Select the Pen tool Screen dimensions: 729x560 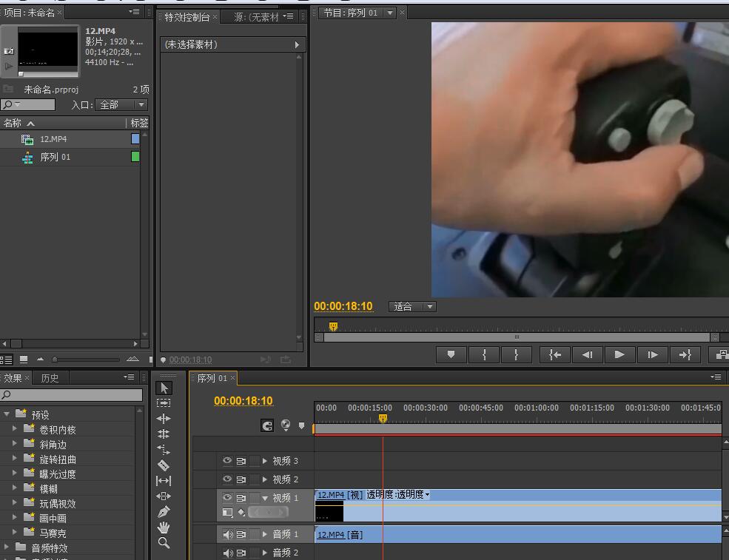(164, 512)
